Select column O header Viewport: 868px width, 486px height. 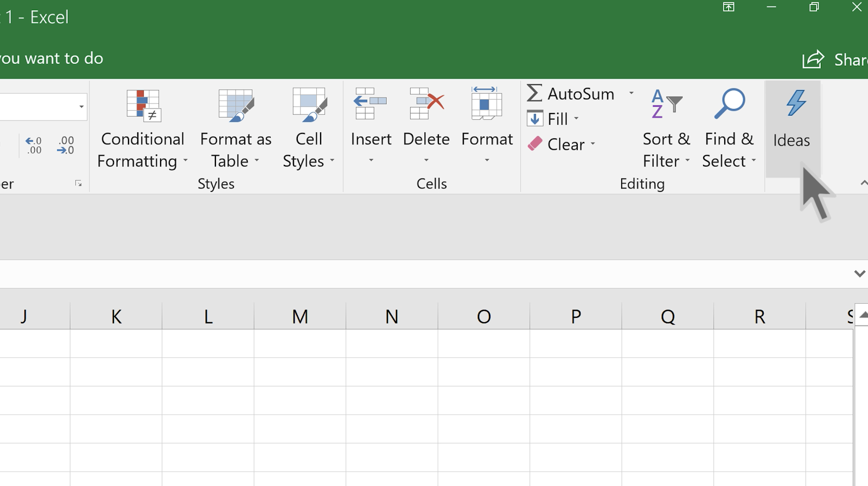(x=484, y=316)
